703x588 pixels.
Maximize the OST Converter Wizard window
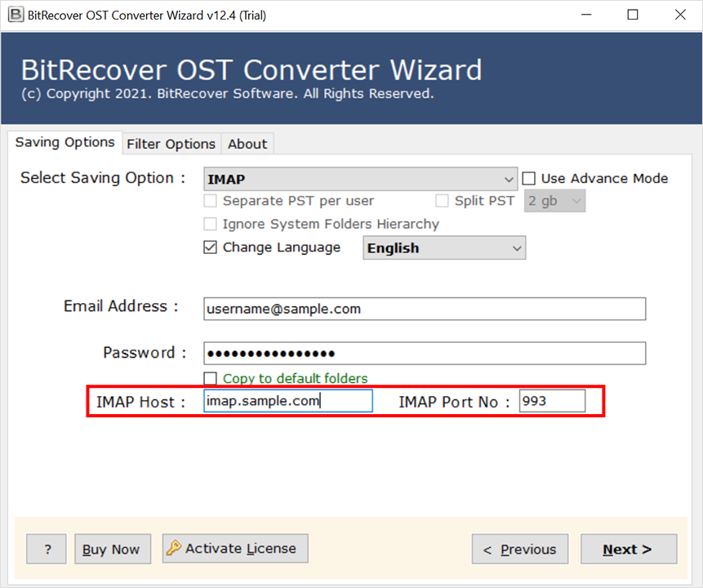[633, 15]
